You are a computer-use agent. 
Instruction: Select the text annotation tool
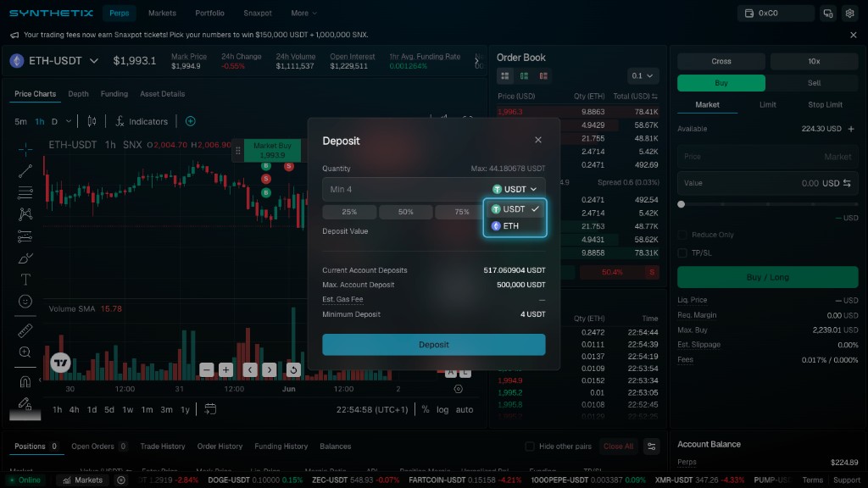point(25,280)
